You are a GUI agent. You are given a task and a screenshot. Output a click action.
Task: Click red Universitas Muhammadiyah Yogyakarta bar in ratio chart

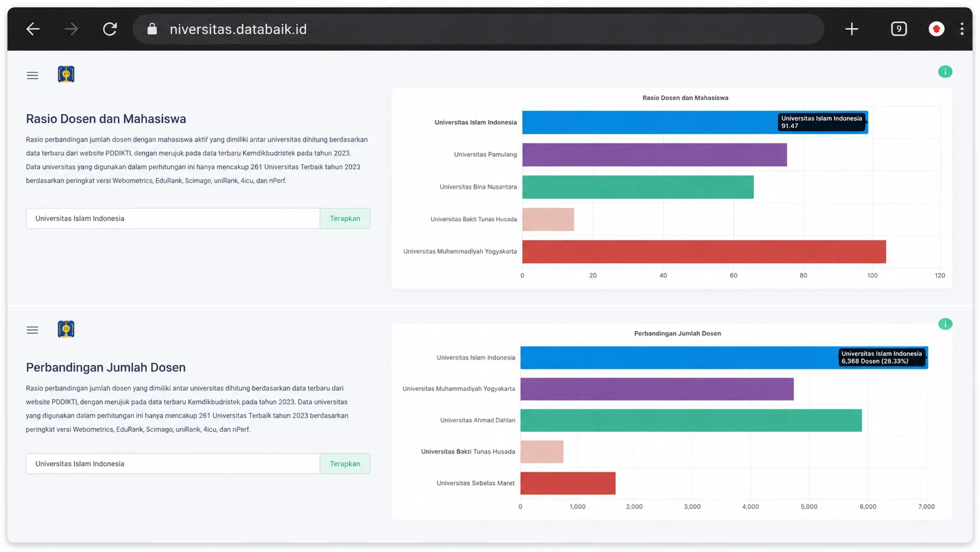coord(704,252)
